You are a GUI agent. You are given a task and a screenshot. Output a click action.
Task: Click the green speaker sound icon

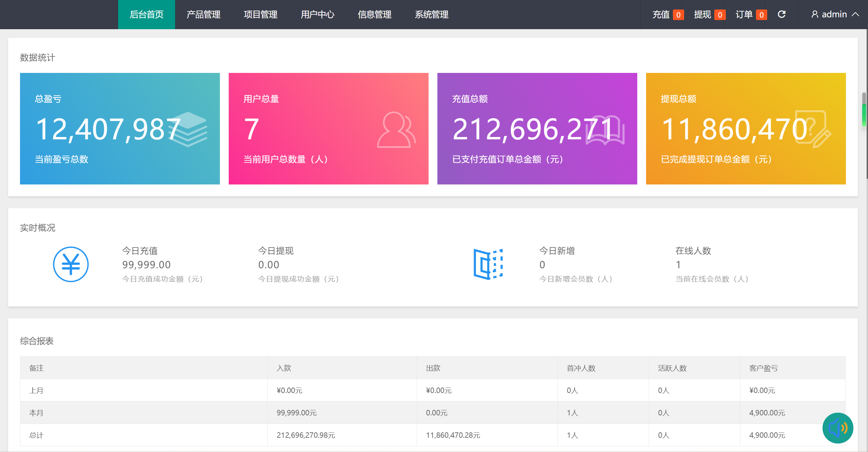point(837,428)
